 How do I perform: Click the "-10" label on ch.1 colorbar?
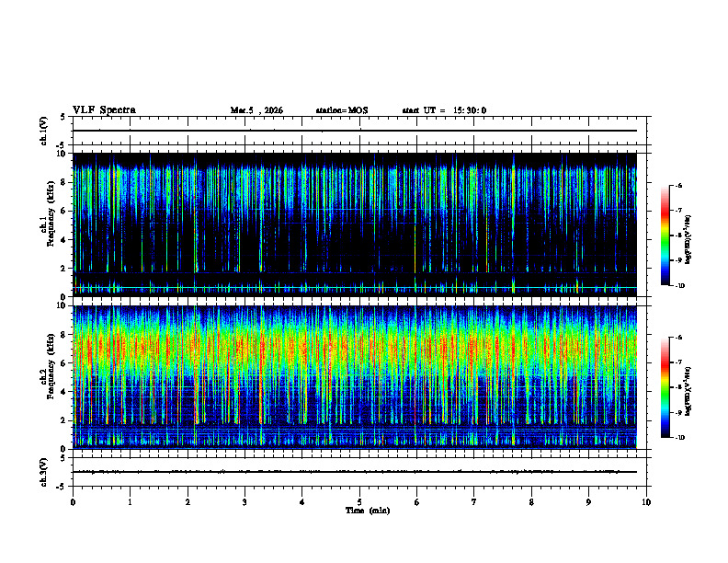click(x=679, y=286)
